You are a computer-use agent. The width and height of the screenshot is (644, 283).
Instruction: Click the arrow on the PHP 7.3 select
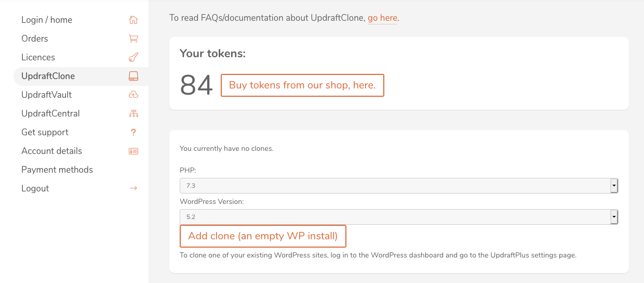[x=614, y=186]
